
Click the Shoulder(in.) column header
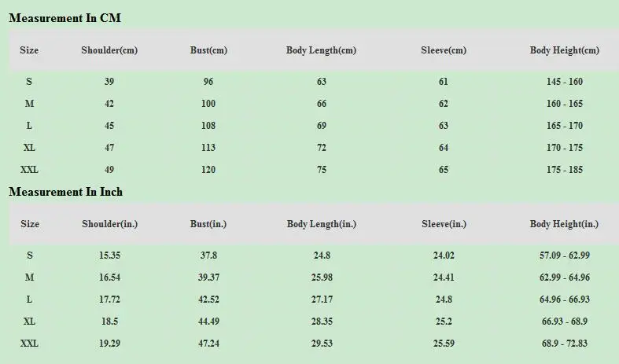[x=109, y=224]
